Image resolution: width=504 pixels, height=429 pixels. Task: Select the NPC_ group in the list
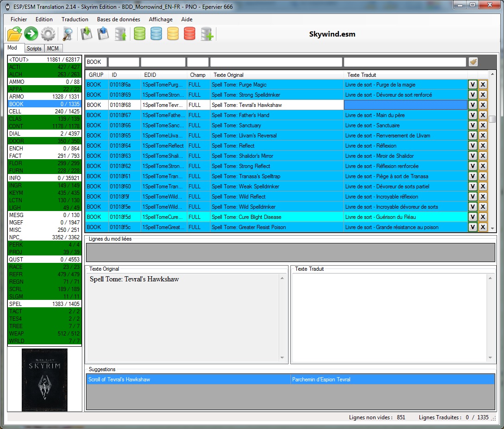pyautogui.click(x=44, y=237)
